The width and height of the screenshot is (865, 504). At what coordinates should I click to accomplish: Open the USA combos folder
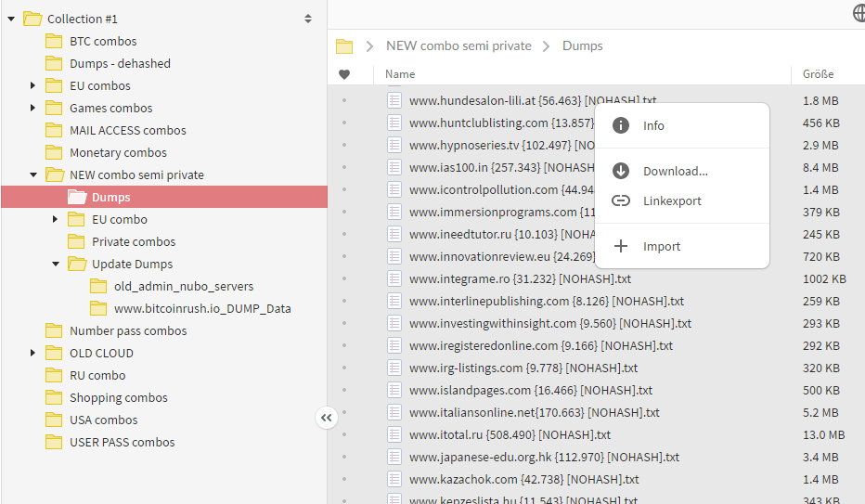[104, 420]
